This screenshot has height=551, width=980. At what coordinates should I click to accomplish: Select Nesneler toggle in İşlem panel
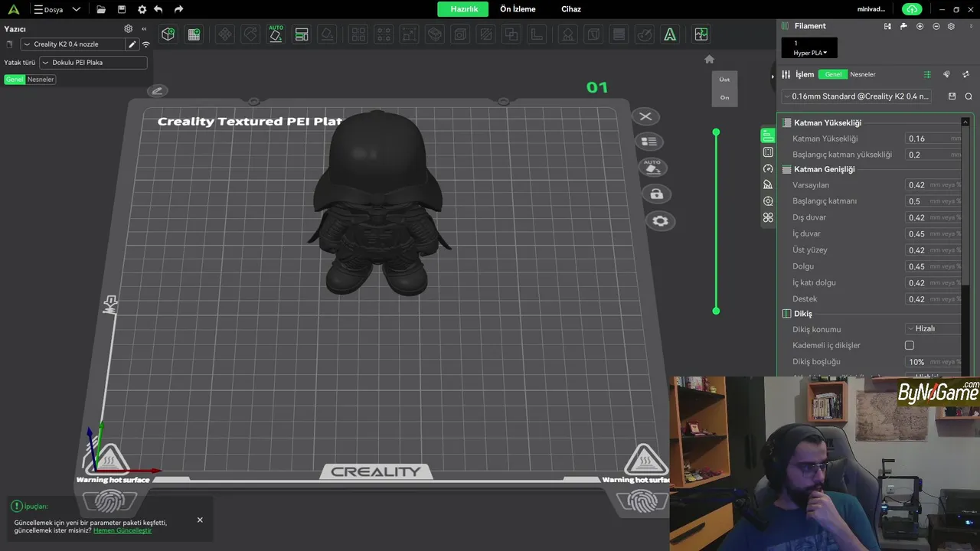pos(863,74)
